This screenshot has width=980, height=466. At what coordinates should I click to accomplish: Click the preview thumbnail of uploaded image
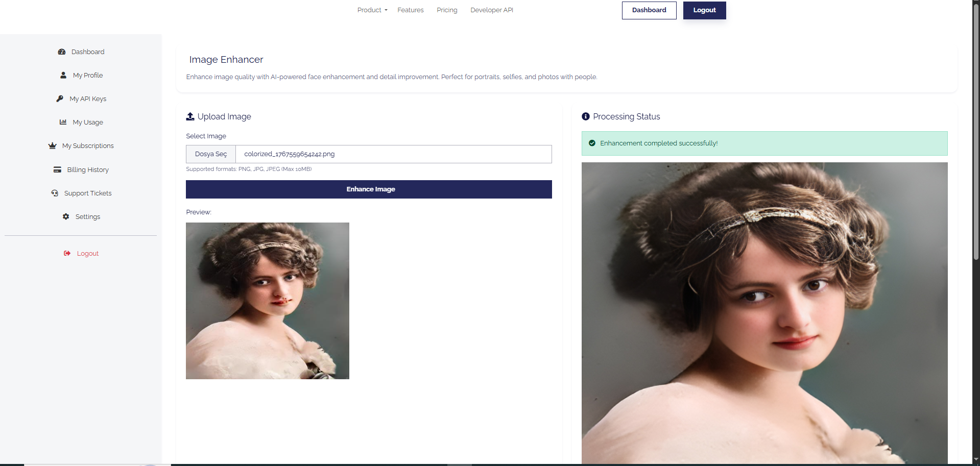coord(268,301)
